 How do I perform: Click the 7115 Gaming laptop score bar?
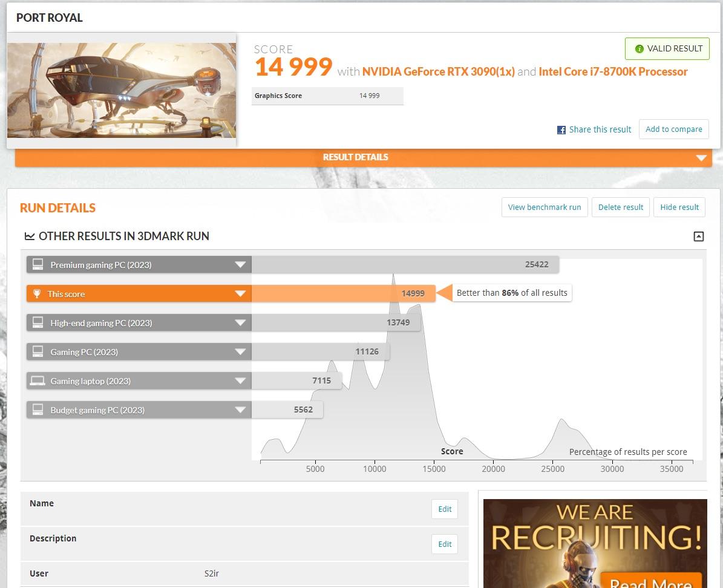pos(296,381)
